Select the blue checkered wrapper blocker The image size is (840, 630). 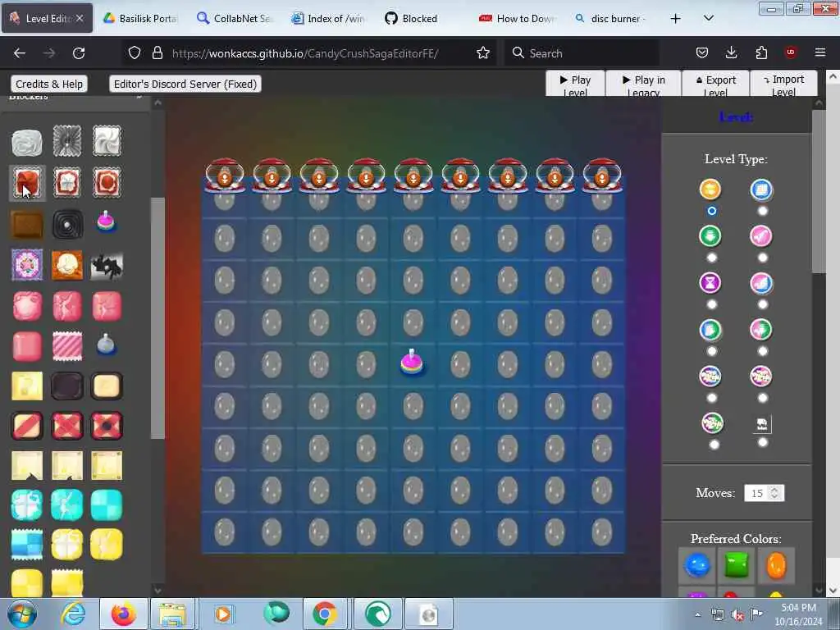27,545
